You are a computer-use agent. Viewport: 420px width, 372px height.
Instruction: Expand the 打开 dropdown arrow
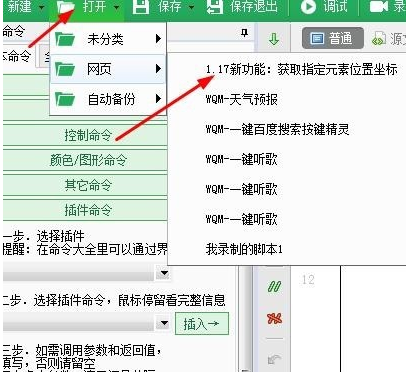(116, 7)
